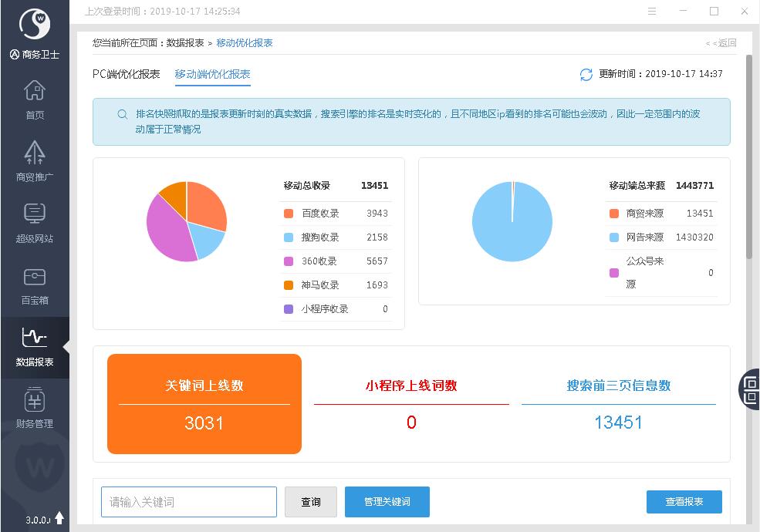Screen dimensions: 760x532
Task: Click the vertical scrollbar thumb
Action: [x=749, y=154]
